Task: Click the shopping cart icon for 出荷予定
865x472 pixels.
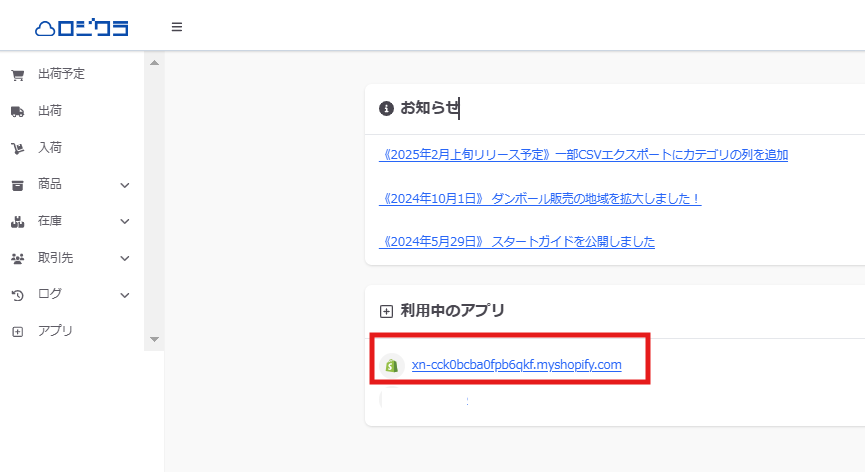Action: (x=18, y=75)
